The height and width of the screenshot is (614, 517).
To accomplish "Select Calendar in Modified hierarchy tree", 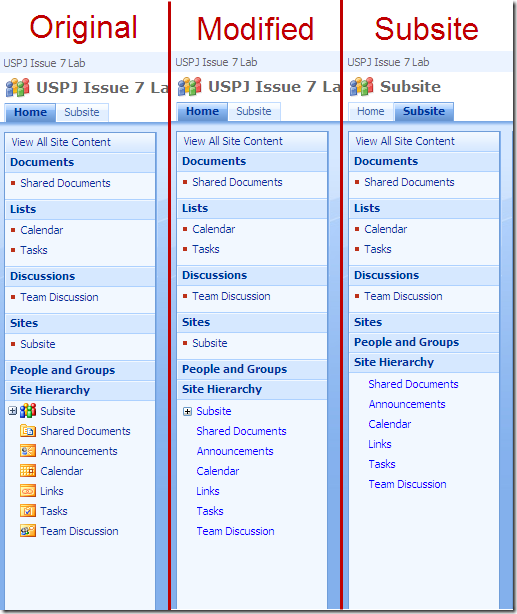I will coord(218,471).
